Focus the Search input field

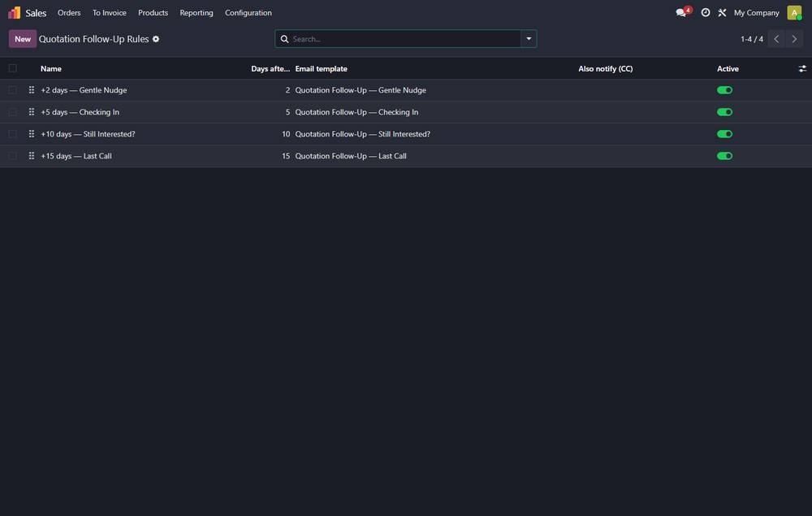405,39
